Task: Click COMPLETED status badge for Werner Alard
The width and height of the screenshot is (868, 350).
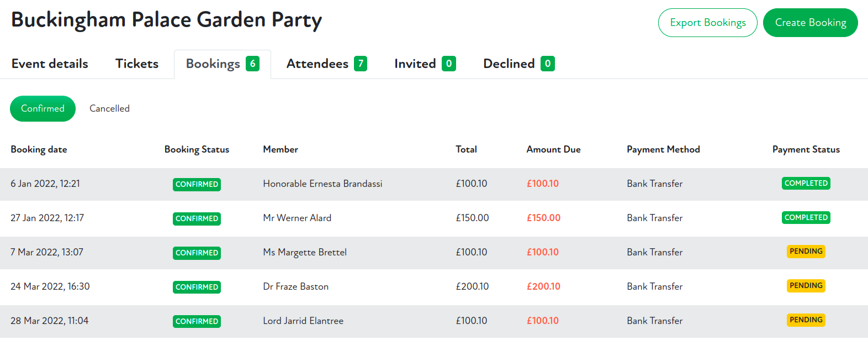Action: point(806,217)
